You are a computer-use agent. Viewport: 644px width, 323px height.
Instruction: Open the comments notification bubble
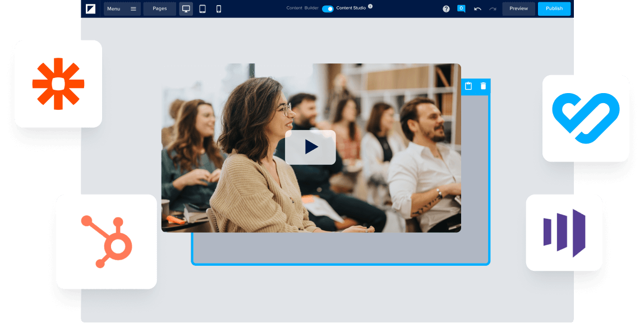[461, 8]
